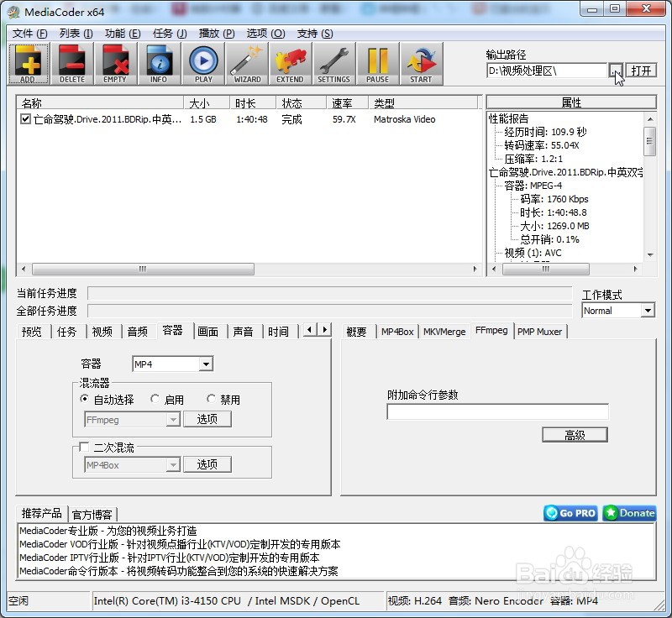Click the MediaCoder专业版 product link

click(x=108, y=531)
